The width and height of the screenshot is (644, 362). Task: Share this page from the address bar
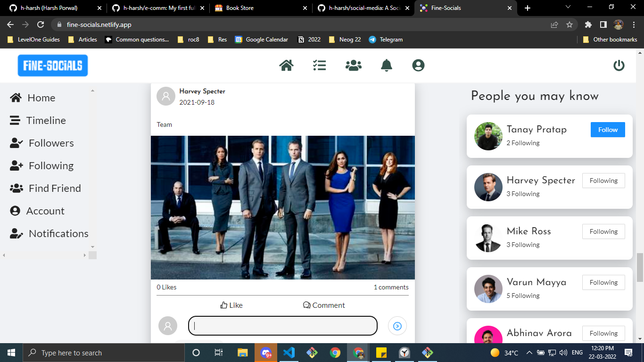[554, 25]
